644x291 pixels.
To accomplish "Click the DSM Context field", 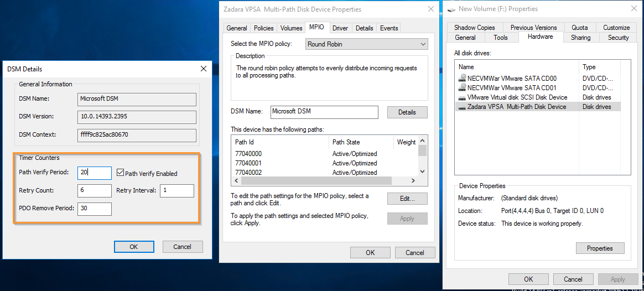I will pos(137,134).
